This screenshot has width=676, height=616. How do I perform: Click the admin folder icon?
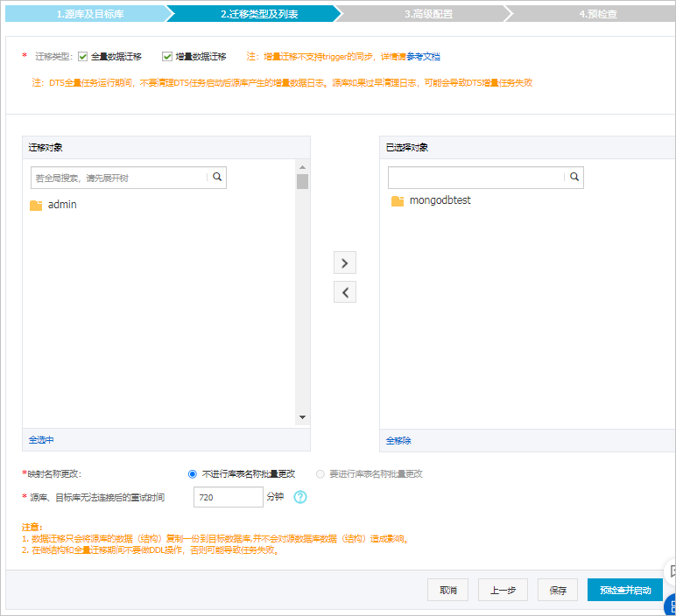(x=36, y=206)
